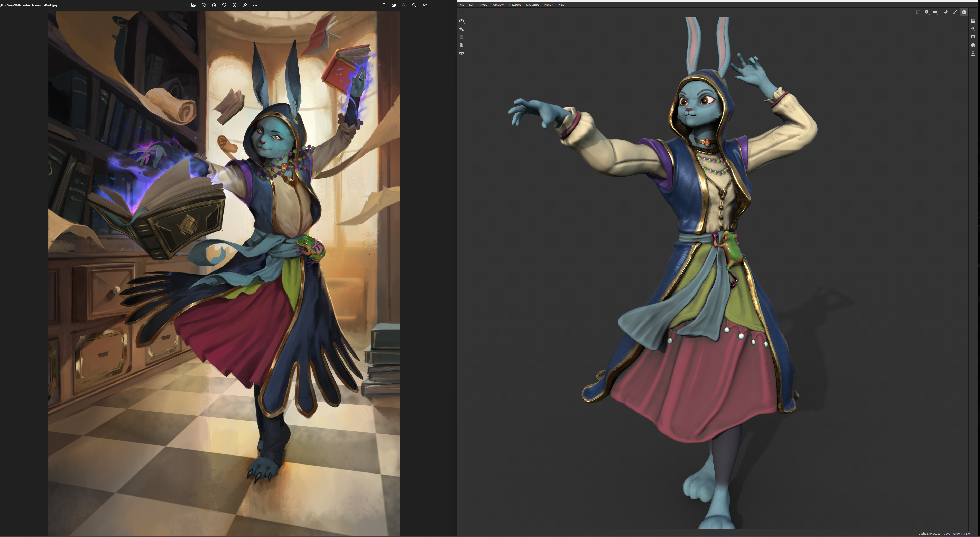
Task: Open the Python menu
Action: point(548,5)
